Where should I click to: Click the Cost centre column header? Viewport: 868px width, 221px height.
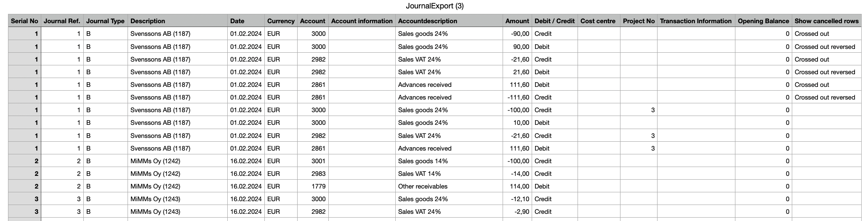598,21
